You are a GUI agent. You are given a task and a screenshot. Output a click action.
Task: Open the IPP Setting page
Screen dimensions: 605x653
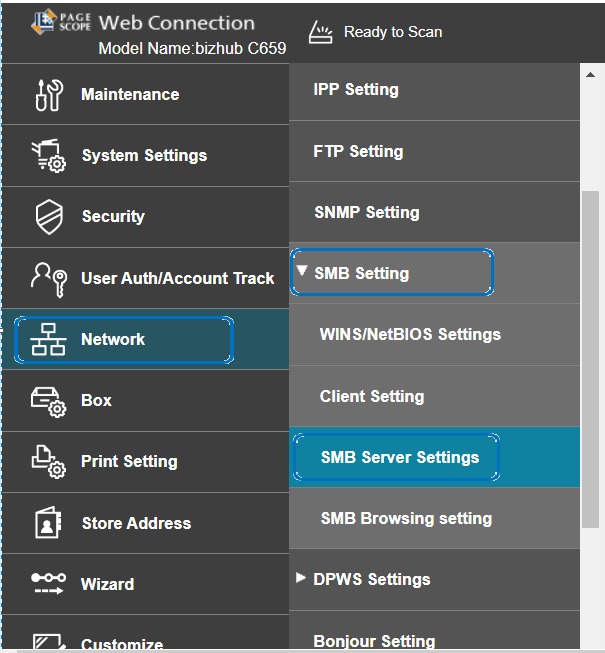(356, 90)
